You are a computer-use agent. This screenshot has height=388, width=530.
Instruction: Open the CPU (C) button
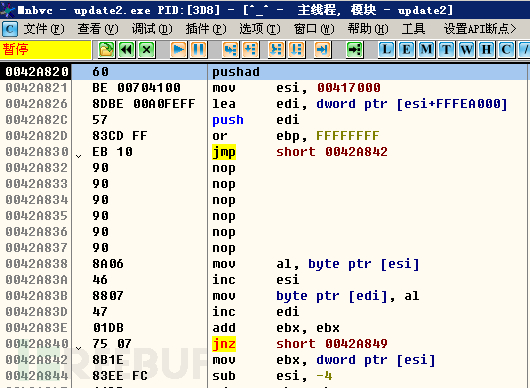coord(506,50)
